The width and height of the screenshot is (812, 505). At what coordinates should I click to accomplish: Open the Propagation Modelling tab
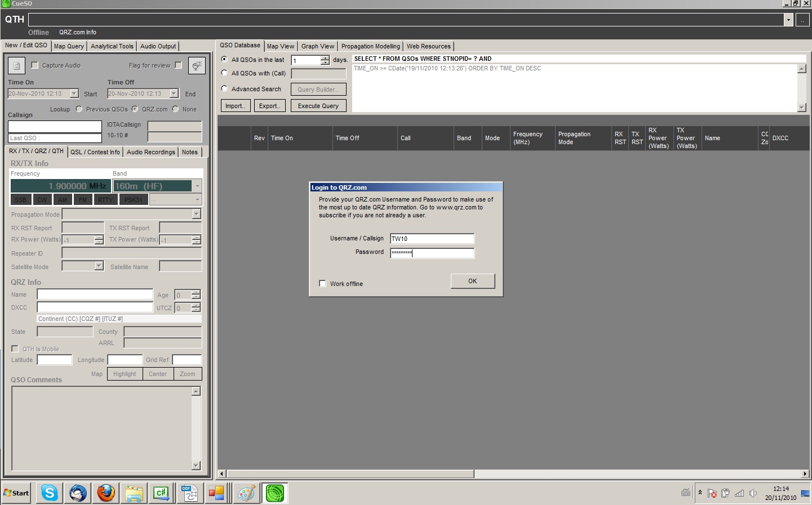click(371, 46)
